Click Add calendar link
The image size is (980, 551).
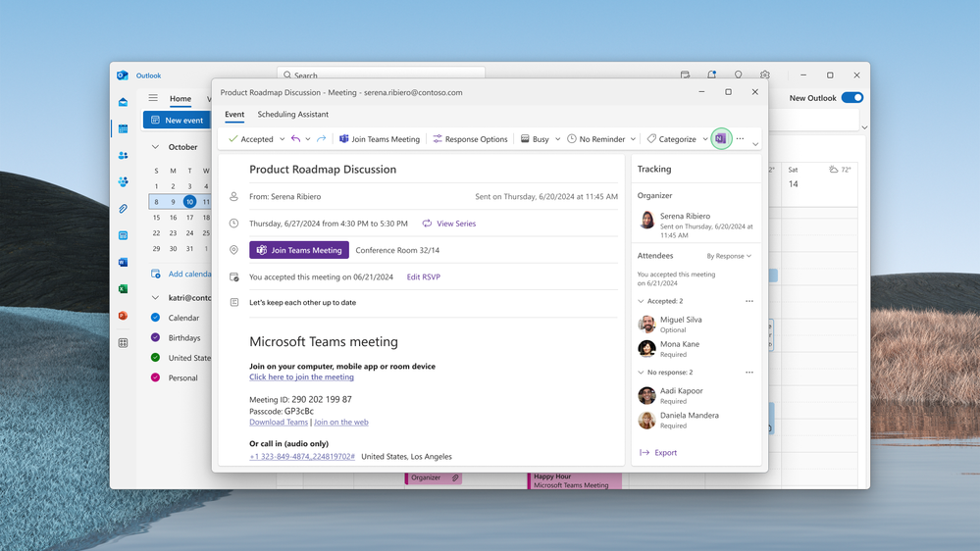[181, 274]
